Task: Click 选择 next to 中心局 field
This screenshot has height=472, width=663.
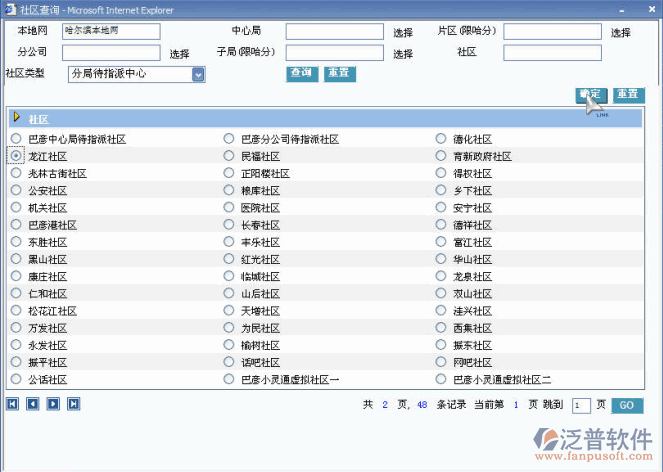Action: tap(403, 32)
